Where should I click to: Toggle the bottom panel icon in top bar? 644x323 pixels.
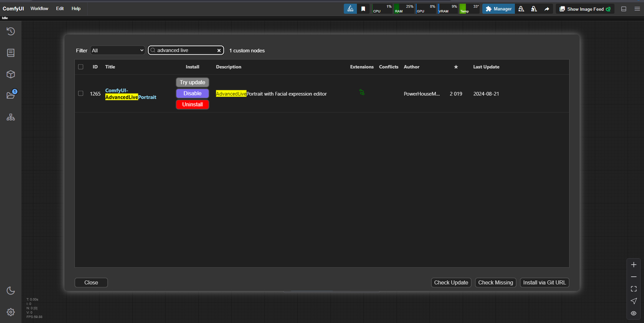point(624,9)
